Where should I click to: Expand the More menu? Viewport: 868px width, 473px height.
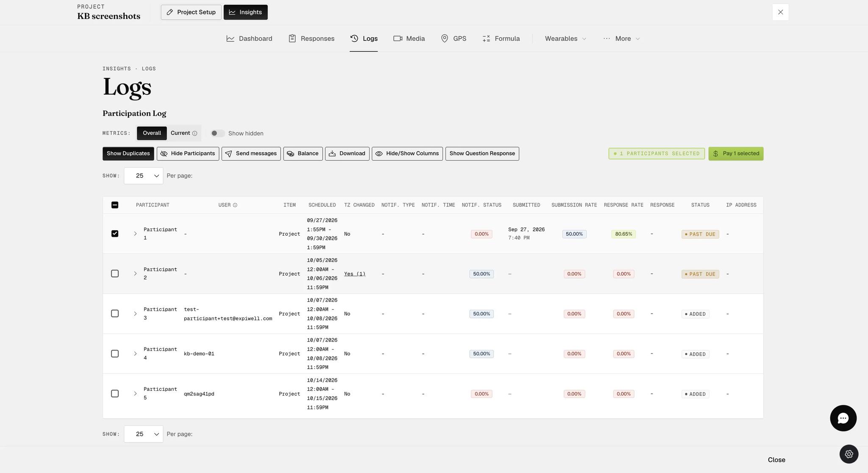[621, 39]
